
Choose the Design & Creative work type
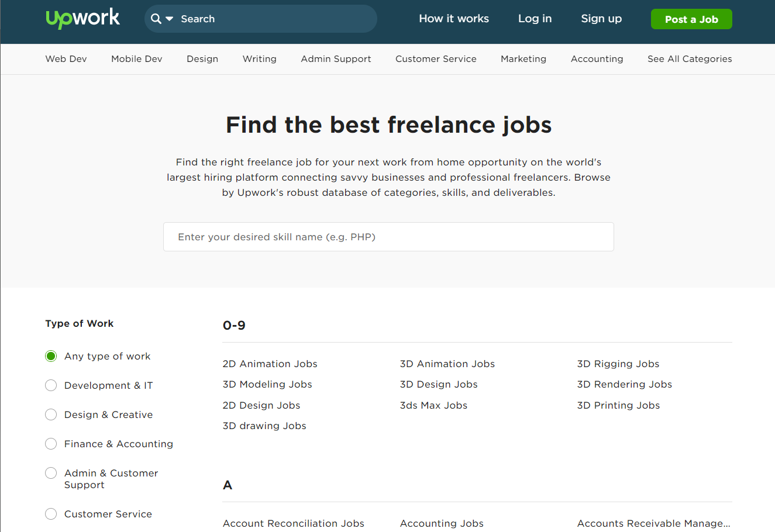(x=51, y=414)
